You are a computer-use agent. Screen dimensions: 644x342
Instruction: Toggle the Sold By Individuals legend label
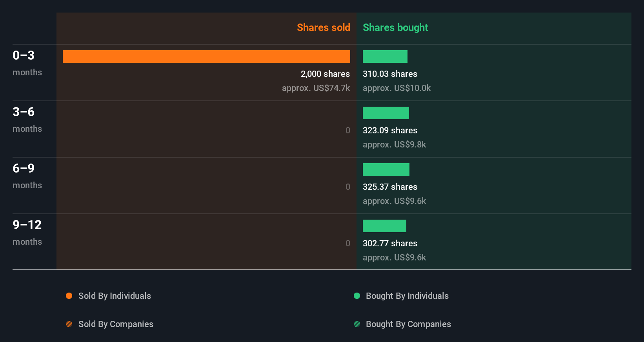(115, 296)
